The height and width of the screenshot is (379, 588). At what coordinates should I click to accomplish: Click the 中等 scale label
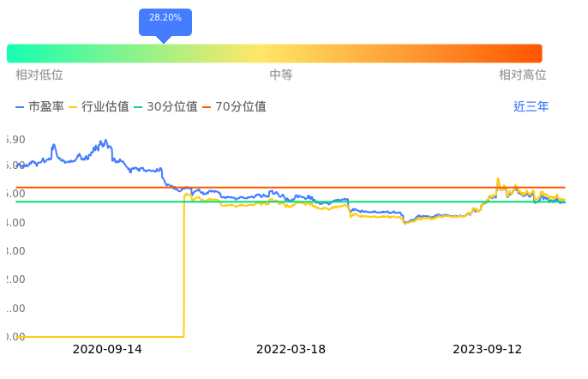pyautogui.click(x=281, y=75)
